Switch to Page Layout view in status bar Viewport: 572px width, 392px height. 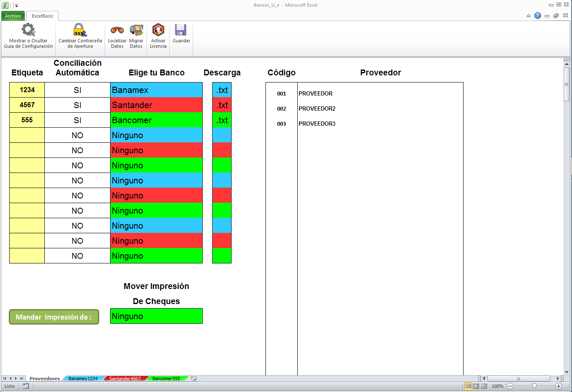pyautogui.click(x=476, y=386)
